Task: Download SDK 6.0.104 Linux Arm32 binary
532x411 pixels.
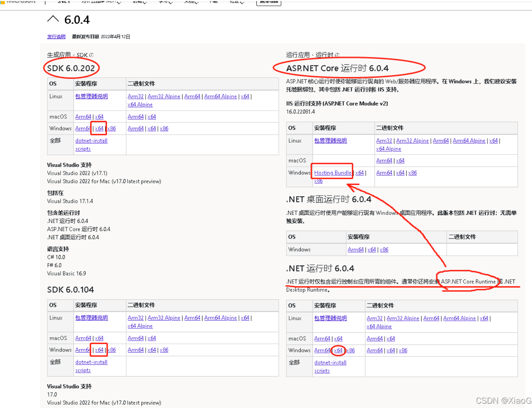Action: [136, 318]
